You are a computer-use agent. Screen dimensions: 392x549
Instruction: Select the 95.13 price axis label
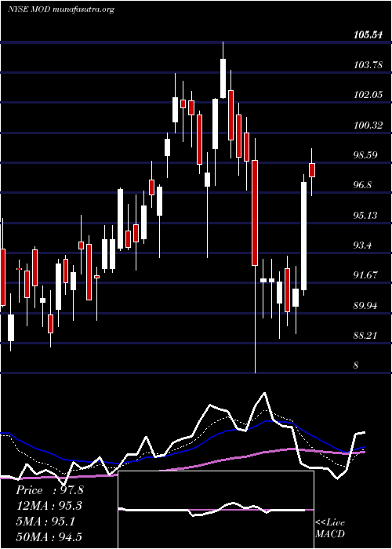[366, 216]
